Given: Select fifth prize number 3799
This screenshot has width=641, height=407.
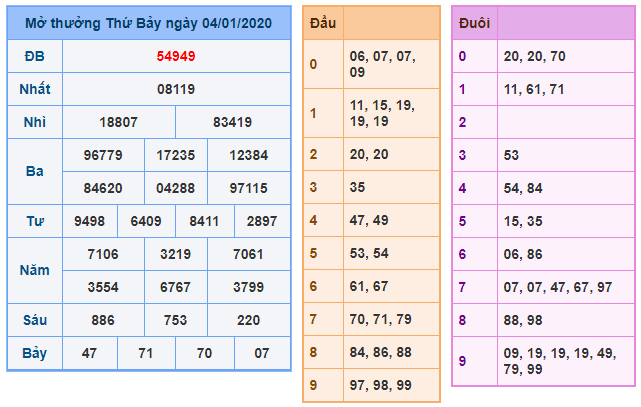Looking at the screenshot, I should click(x=247, y=286).
